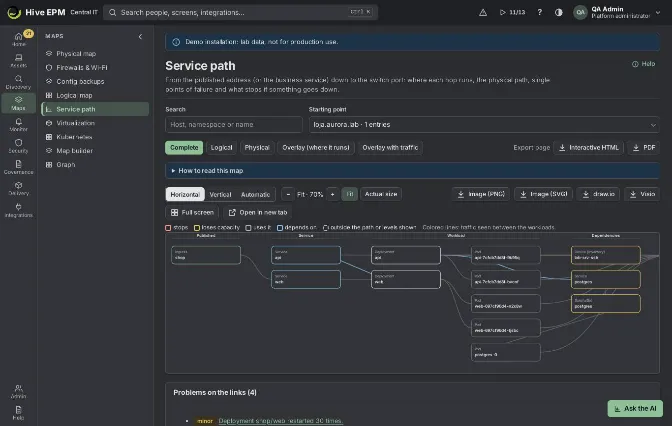Click the info icon in the demo banner
Viewport: 672px width, 426px height.
click(176, 42)
